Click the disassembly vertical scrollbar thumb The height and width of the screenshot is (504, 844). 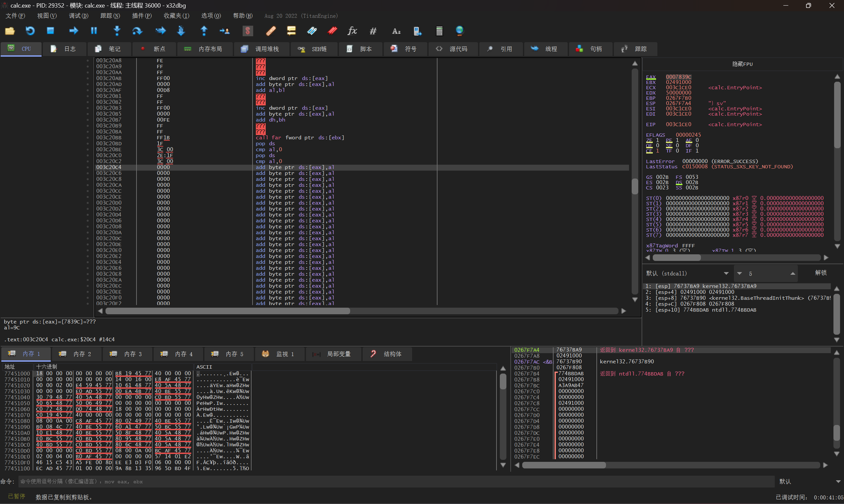635,186
